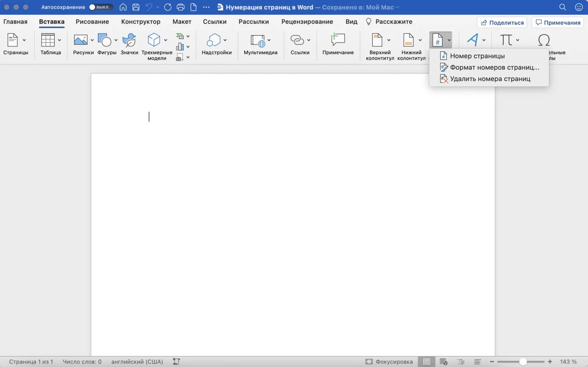The height and width of the screenshot is (367, 588).
Task: Insert a SmartArt graphic icon
Action: click(180, 36)
